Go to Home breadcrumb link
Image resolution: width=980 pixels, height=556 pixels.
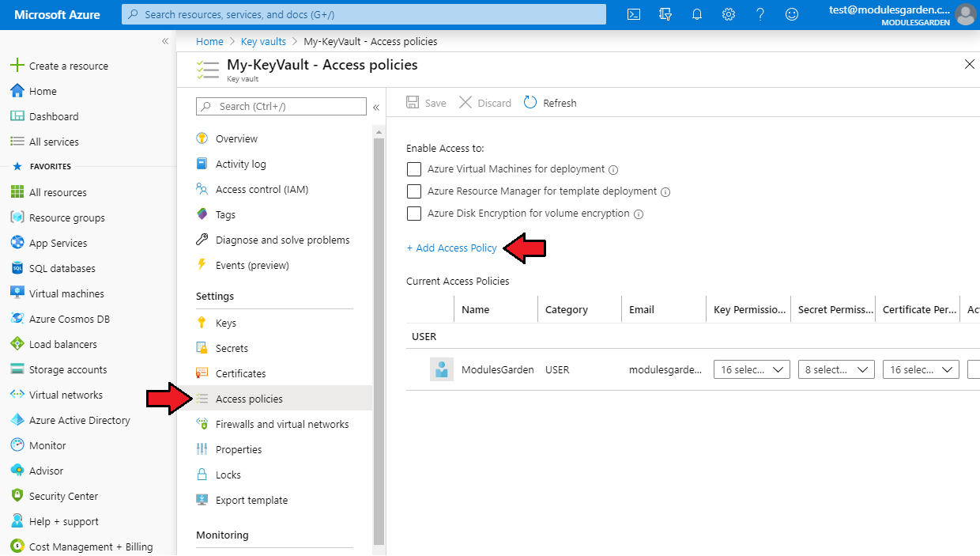point(209,41)
